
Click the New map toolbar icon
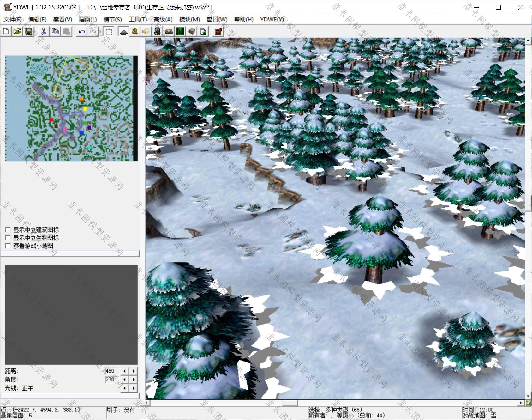pos(6,31)
